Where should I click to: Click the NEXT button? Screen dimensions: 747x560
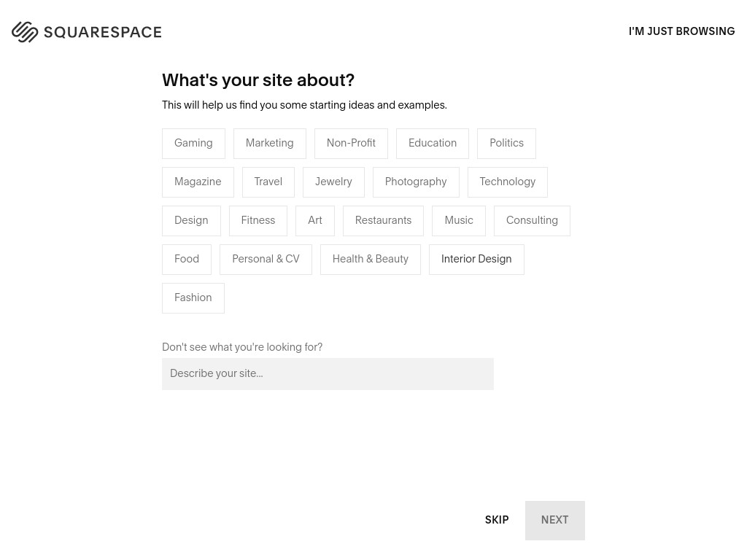click(555, 520)
